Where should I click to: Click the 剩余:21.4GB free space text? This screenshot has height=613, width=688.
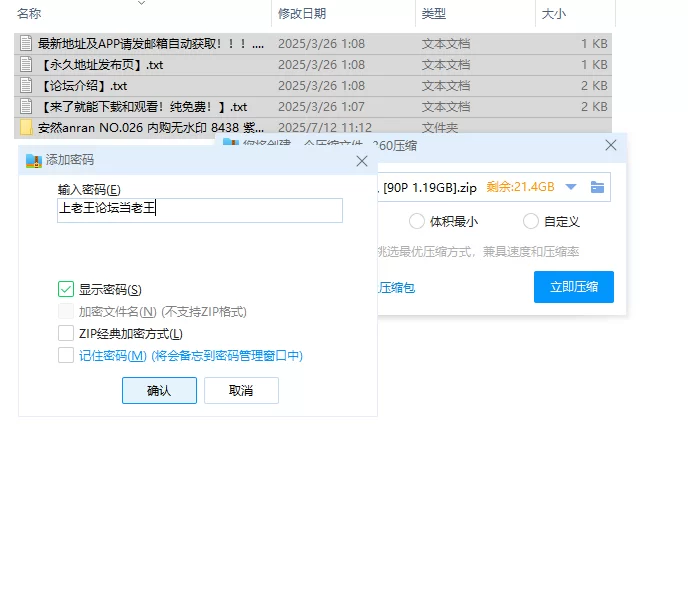point(520,187)
